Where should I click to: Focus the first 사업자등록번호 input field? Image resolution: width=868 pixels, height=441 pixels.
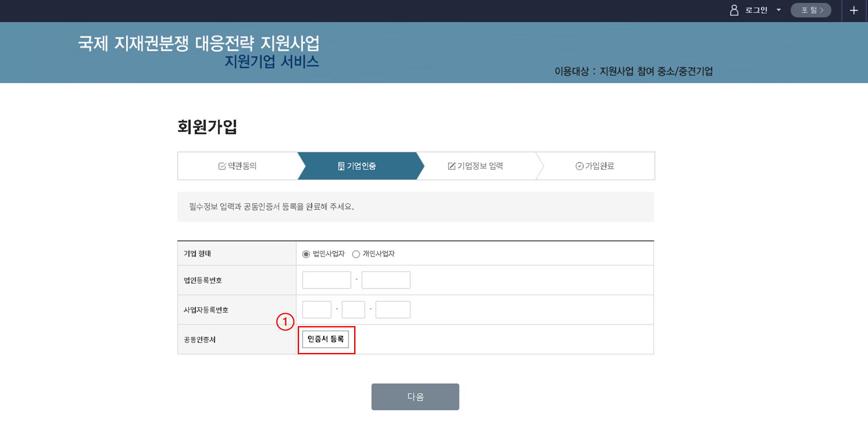317,310
